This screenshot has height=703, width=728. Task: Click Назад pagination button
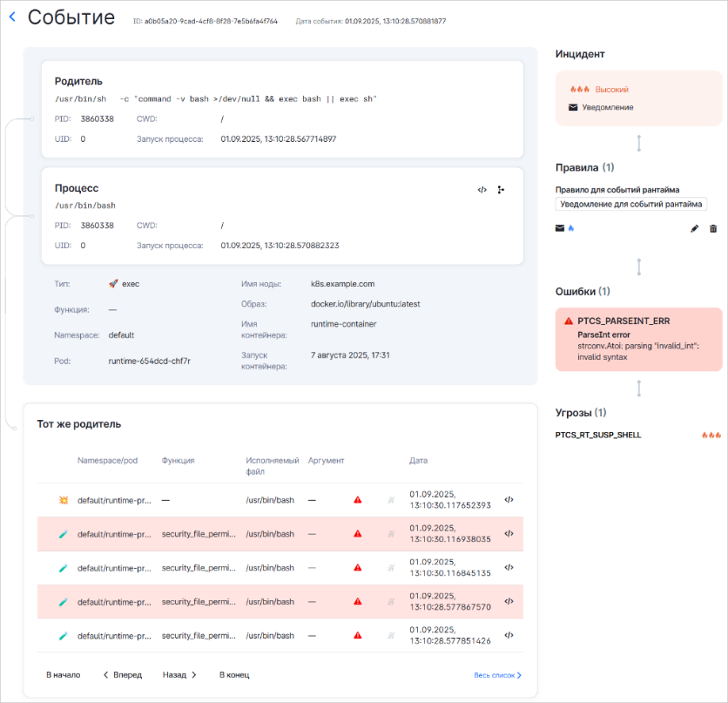pyautogui.click(x=179, y=674)
